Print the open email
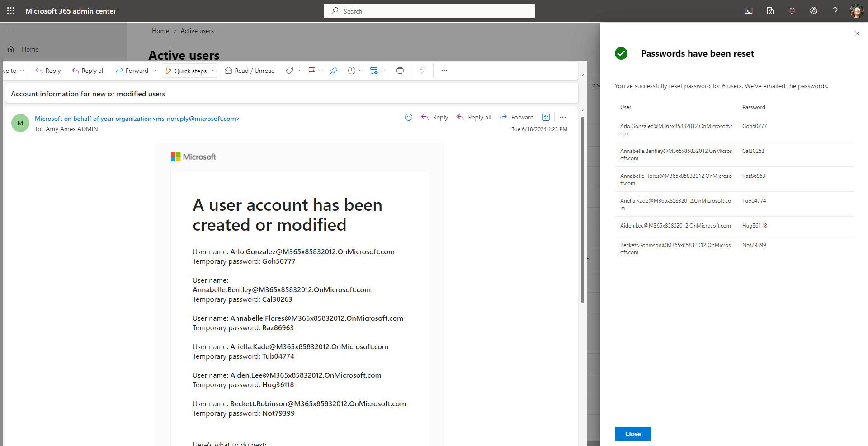Viewport: 868px width, 446px height. (400, 71)
